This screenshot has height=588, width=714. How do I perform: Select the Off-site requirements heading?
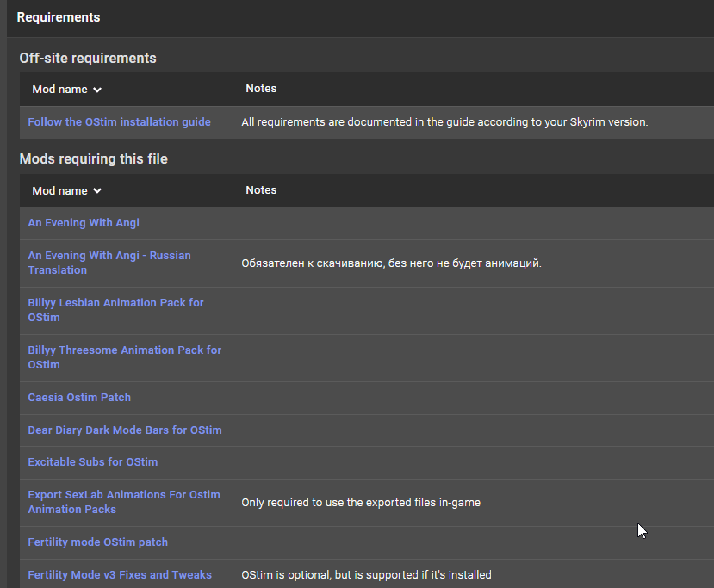pos(88,59)
